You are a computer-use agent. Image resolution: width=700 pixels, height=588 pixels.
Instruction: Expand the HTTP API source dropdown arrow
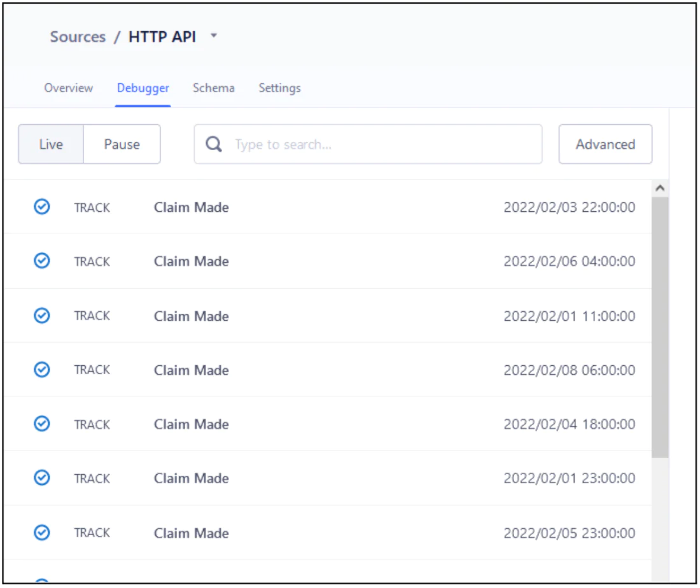tap(214, 36)
